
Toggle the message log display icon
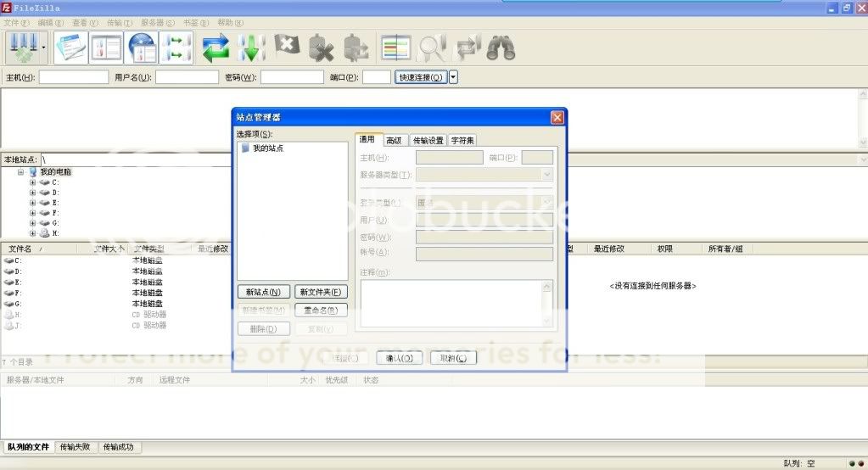point(71,48)
